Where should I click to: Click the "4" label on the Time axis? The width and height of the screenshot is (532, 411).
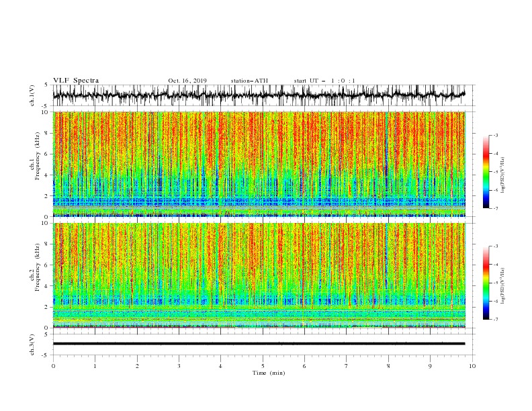coord(221,366)
